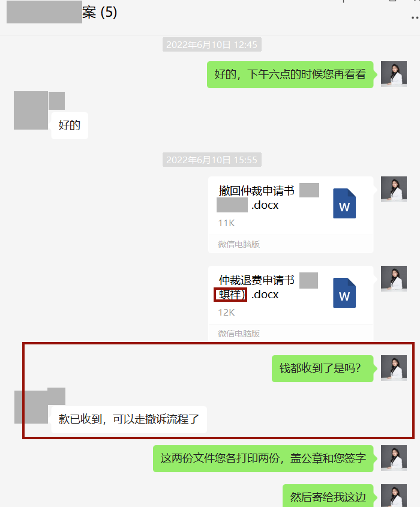
Task: Open 仲裁退费申请书 docx file message
Action: coord(290,303)
